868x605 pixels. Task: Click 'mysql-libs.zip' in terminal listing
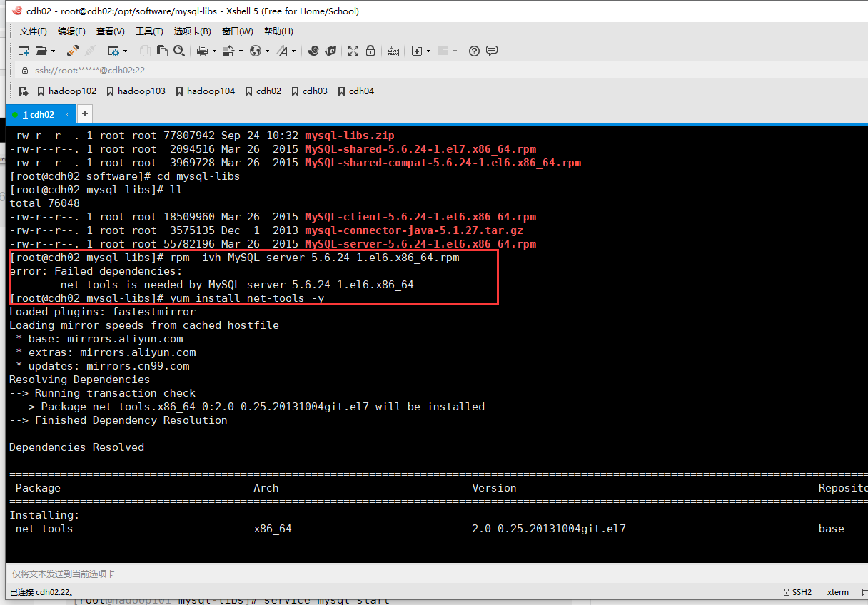pyautogui.click(x=350, y=136)
